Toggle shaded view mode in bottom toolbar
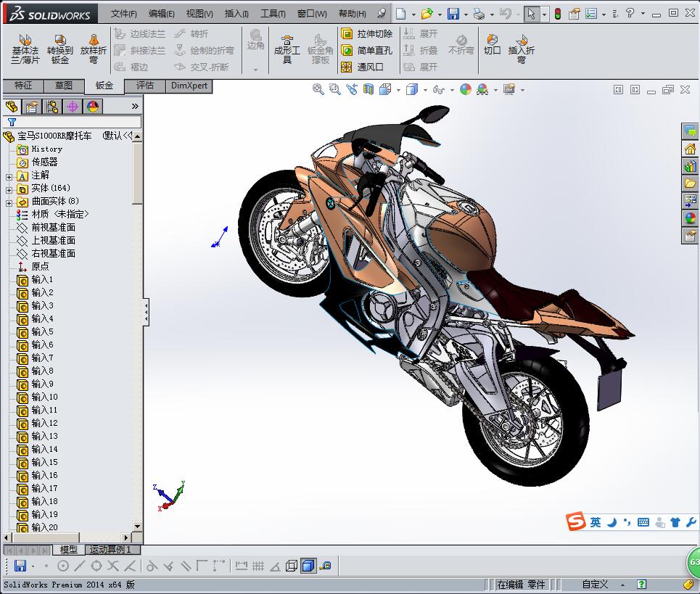The image size is (700, 594). 308,566
